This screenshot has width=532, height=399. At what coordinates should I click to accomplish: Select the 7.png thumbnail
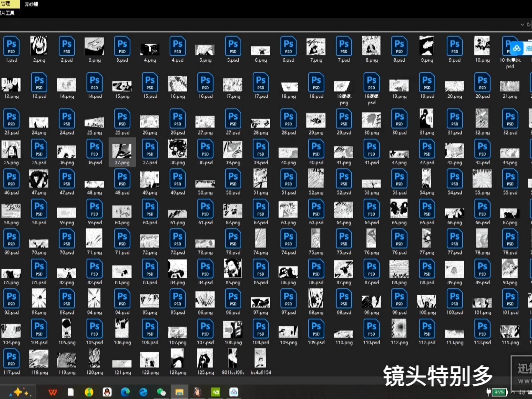316,46
